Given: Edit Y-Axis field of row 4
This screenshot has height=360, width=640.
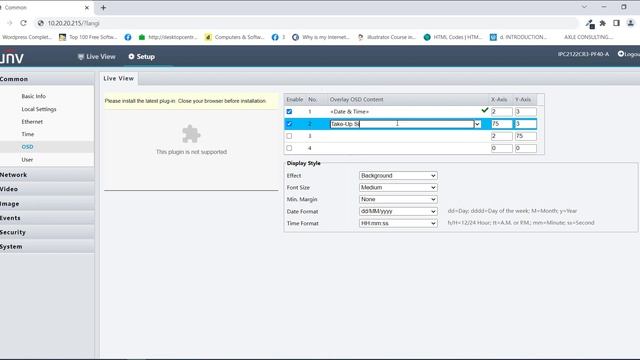Looking at the screenshot, I should pos(525,148).
